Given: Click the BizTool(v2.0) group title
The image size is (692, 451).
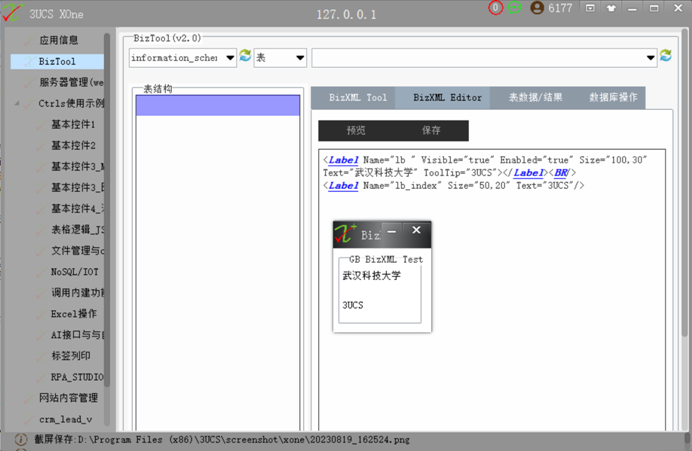Looking at the screenshot, I should [167, 38].
